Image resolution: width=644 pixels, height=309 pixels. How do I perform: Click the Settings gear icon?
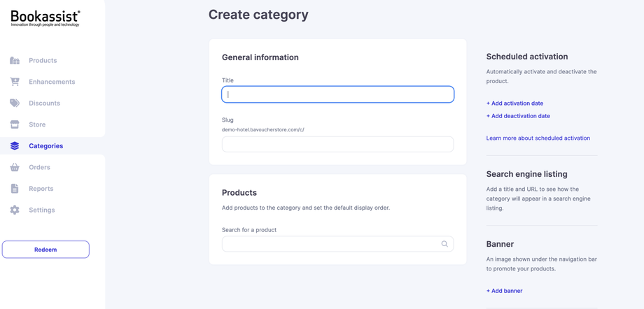[x=15, y=210]
